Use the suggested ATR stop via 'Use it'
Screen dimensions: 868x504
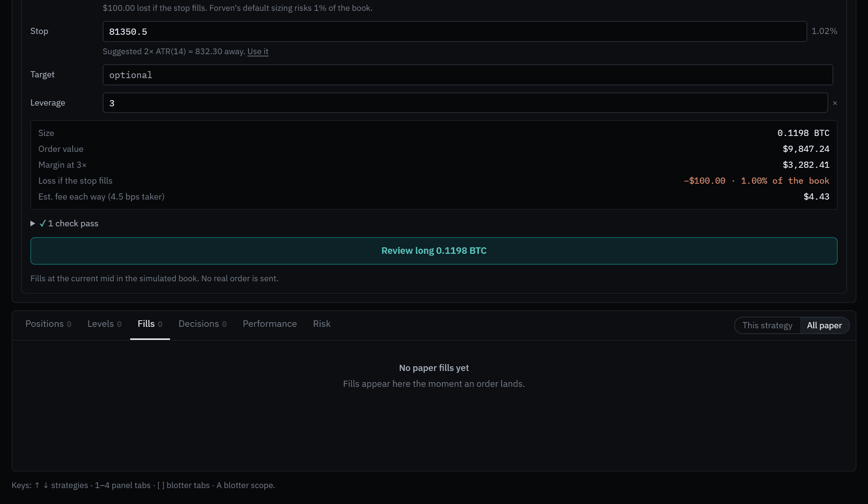(x=258, y=51)
